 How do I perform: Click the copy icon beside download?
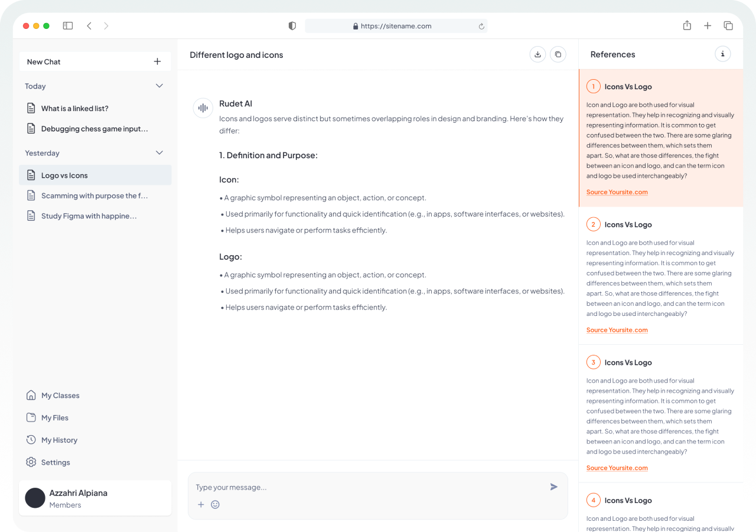(x=558, y=54)
